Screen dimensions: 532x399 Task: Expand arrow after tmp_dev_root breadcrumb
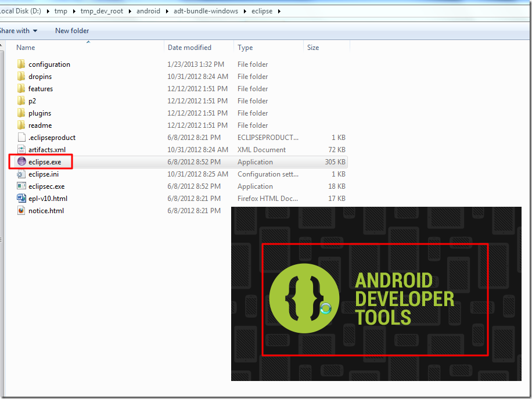(x=130, y=11)
